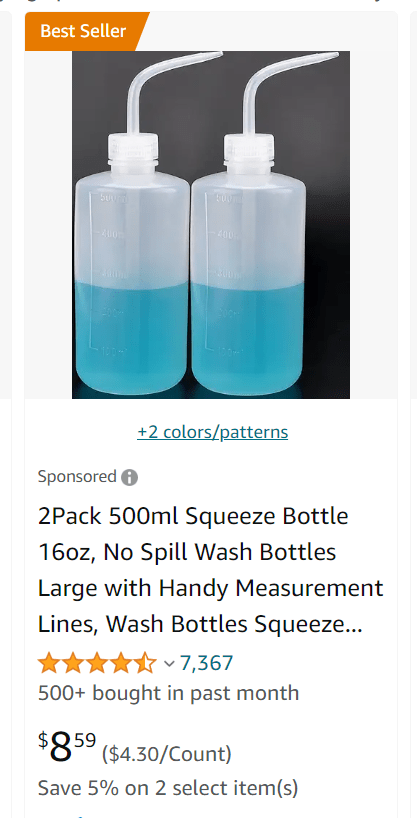Click the first gold rating star
417x818 pixels.
(48, 664)
